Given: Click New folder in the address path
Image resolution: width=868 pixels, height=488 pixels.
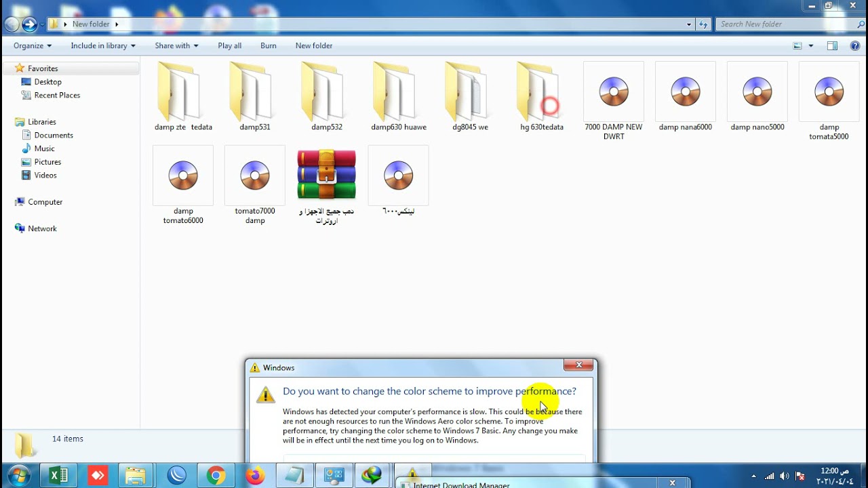Looking at the screenshot, I should point(91,24).
